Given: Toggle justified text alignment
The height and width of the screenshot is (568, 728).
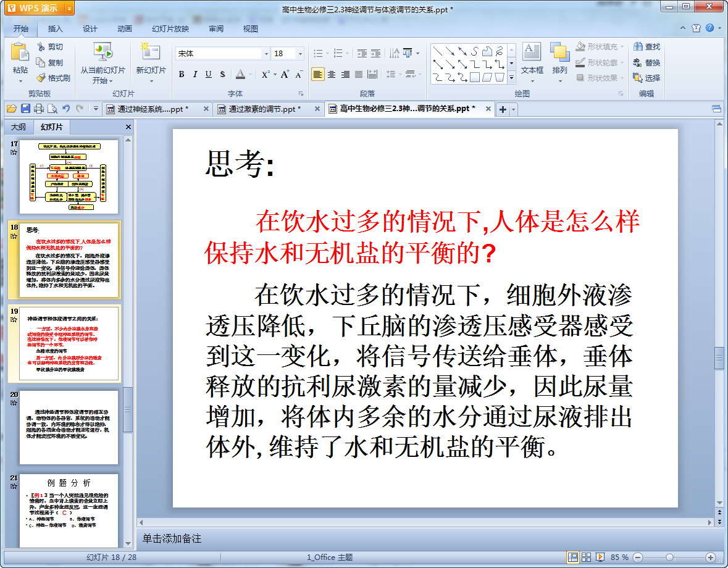Looking at the screenshot, I should 359,74.
